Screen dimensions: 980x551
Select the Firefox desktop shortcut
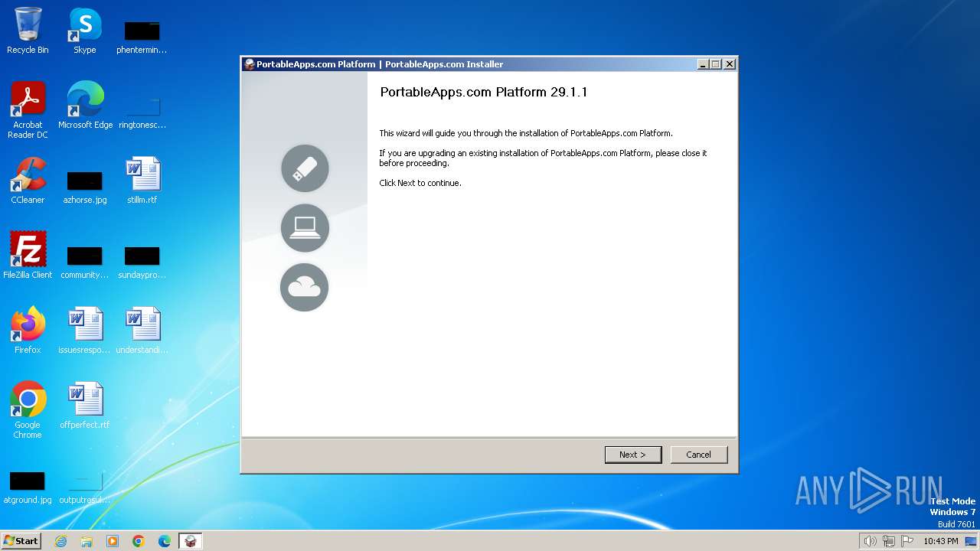pos(28,331)
